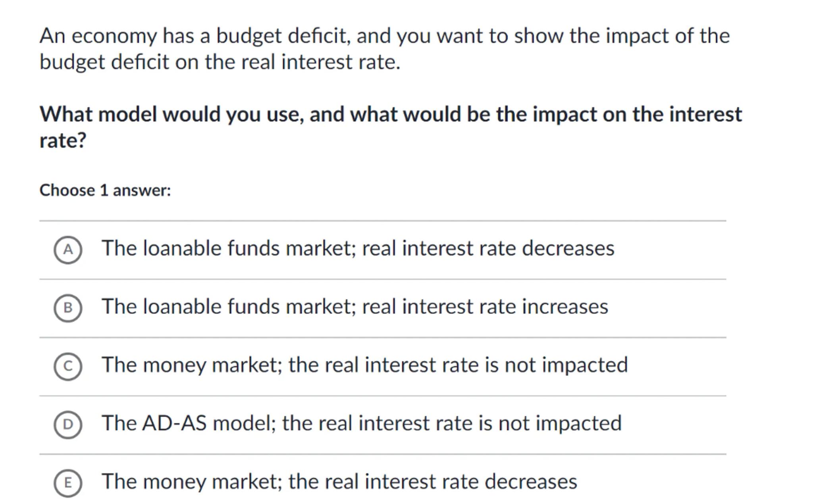Click the bold 'What model would you use' question

(x=391, y=115)
